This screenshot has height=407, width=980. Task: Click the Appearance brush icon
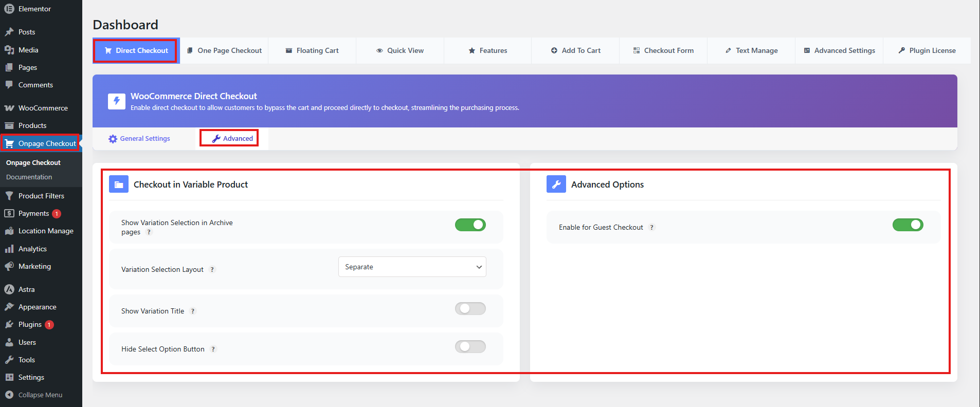9,307
